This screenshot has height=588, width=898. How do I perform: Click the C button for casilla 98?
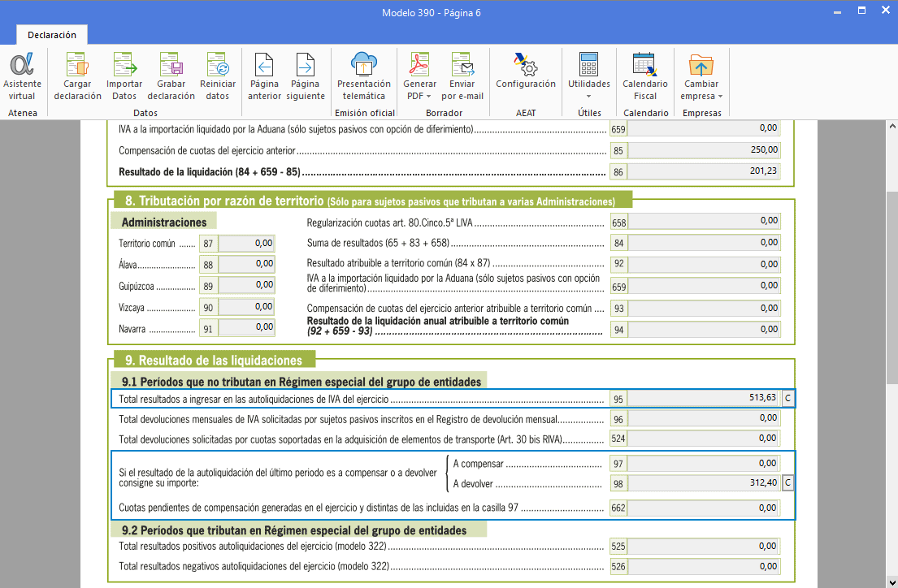click(788, 482)
